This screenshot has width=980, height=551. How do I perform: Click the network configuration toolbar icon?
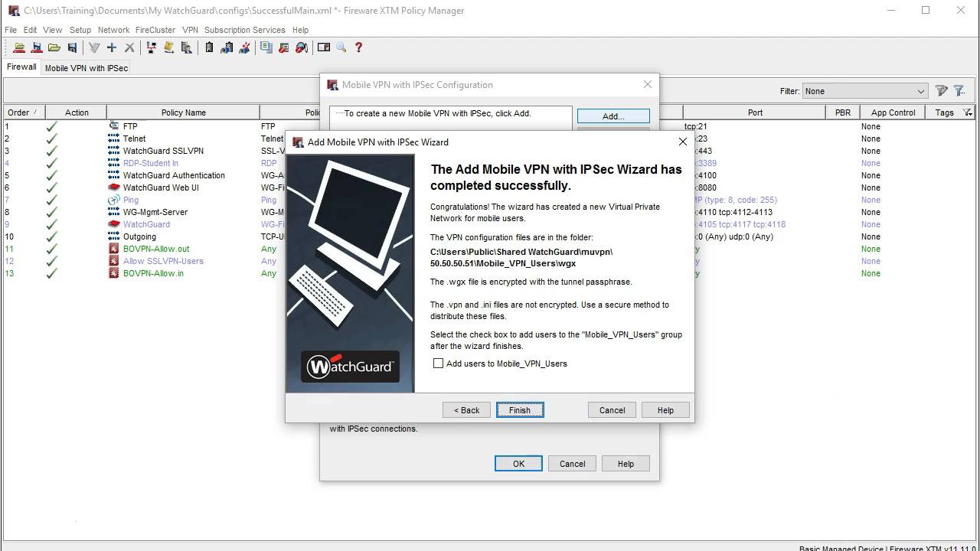[x=152, y=47]
